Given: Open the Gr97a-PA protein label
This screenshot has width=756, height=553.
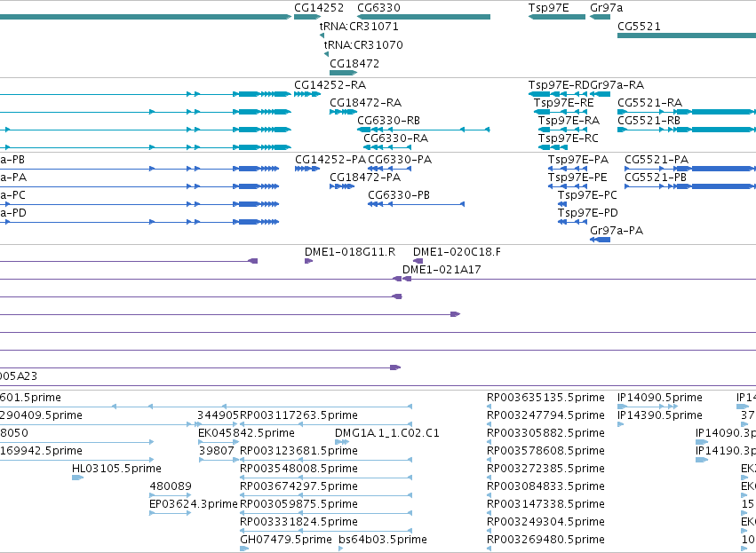Looking at the screenshot, I should coord(617,231).
